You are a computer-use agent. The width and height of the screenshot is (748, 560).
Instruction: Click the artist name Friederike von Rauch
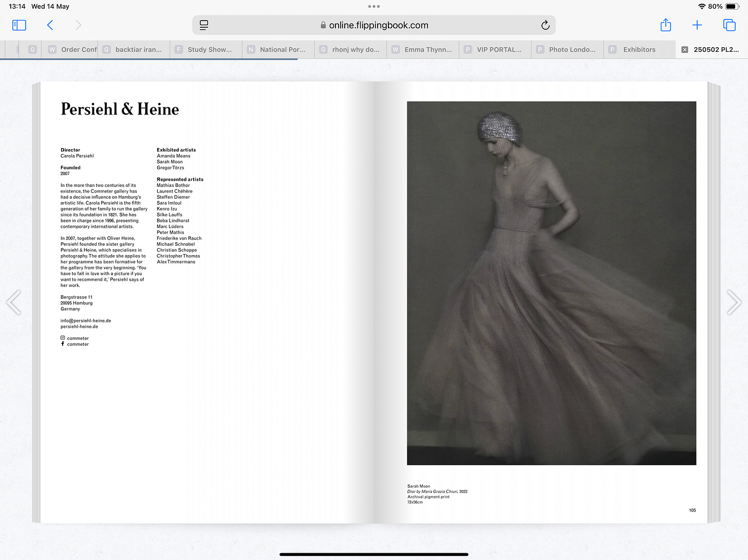point(179,239)
